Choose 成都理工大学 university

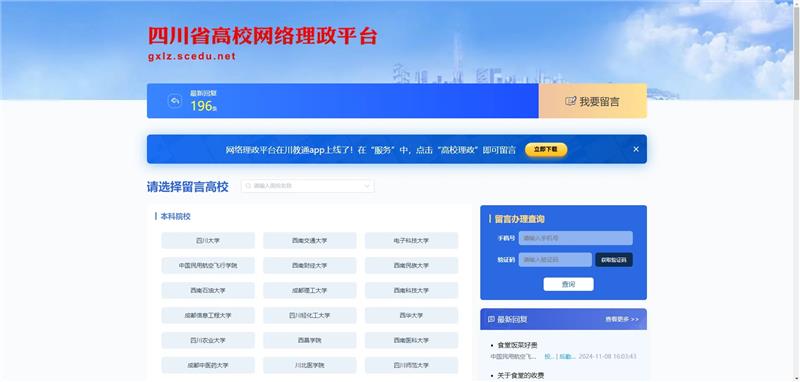[310, 290]
